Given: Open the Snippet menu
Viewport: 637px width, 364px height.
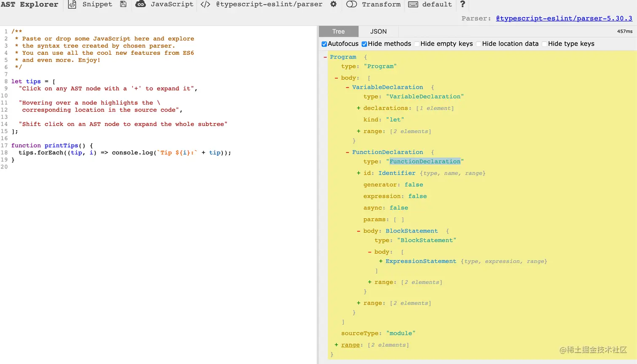Looking at the screenshot, I should pos(97,4).
